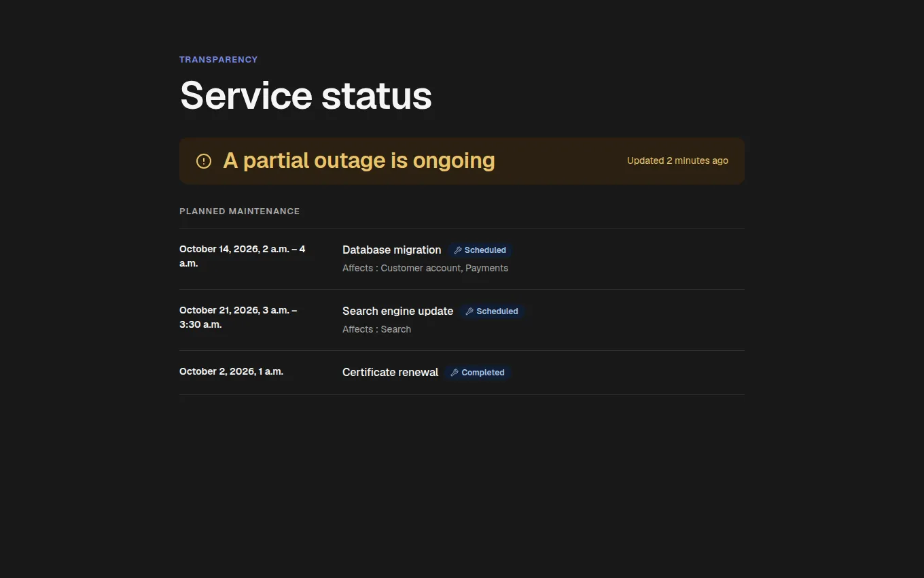Click the wrench icon in the Database migration badge
This screenshot has width=924, height=578.
pos(458,250)
